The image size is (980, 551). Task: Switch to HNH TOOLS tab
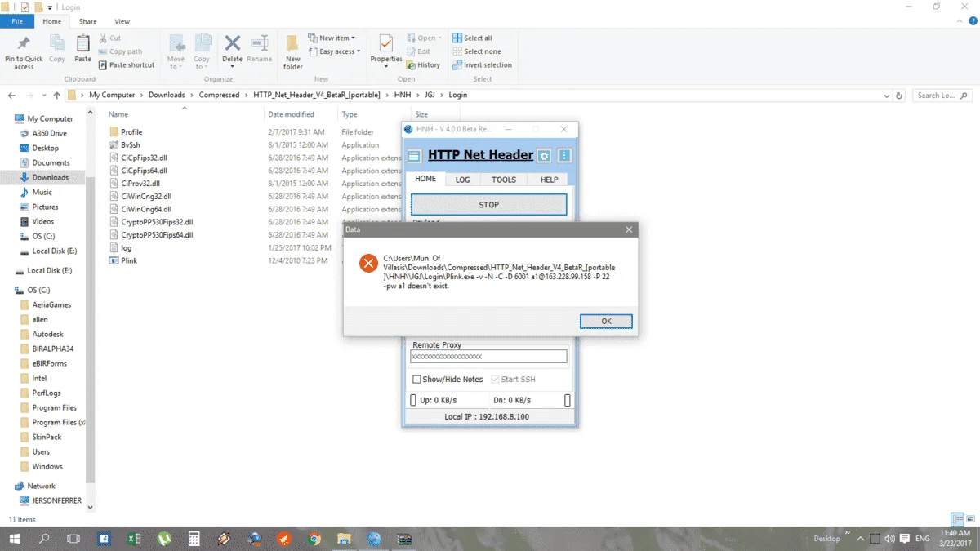tap(504, 180)
